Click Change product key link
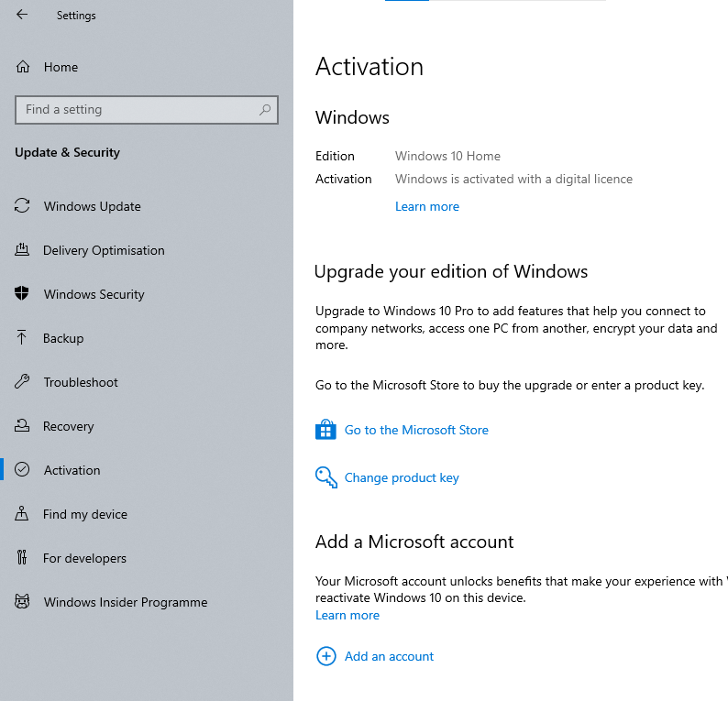The image size is (728, 701). point(402,477)
